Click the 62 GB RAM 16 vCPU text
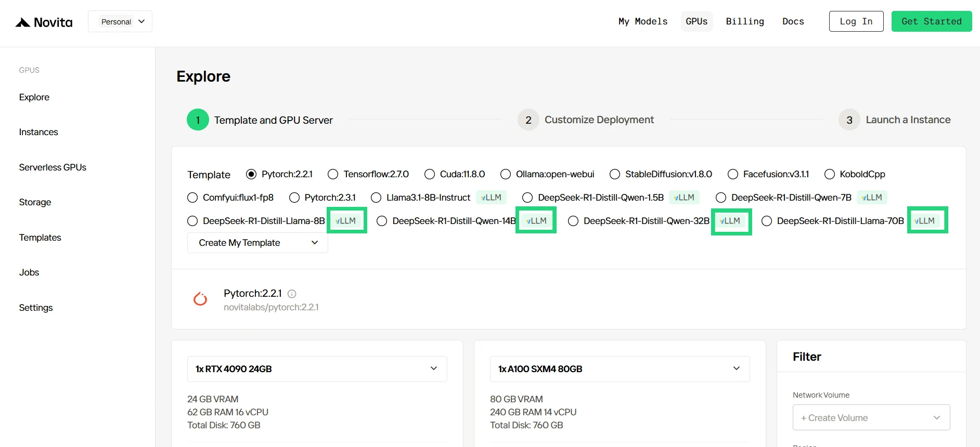The height and width of the screenshot is (447, 980). 228,412
